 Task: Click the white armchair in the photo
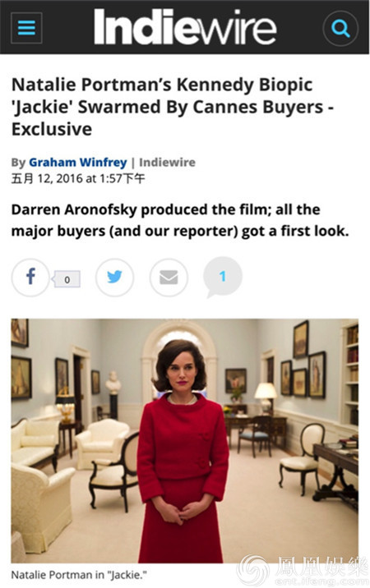click(102, 443)
